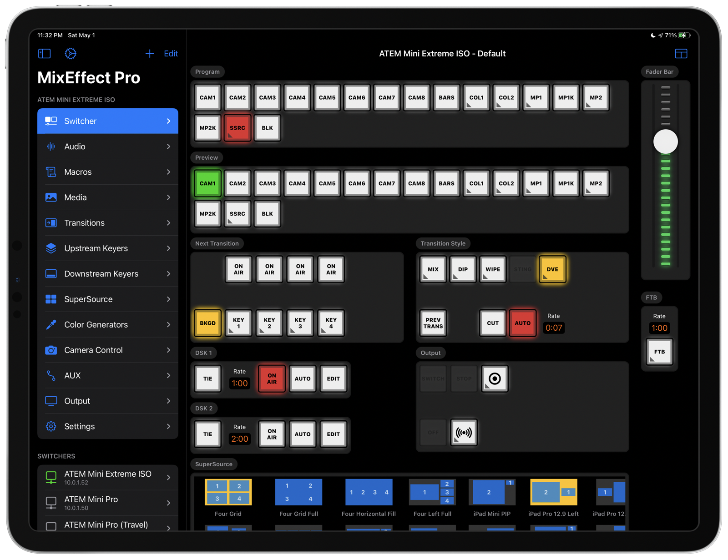Viewport: 728px width, 560px height.
Task: Expand the Camera Control chevron
Action: click(x=168, y=350)
